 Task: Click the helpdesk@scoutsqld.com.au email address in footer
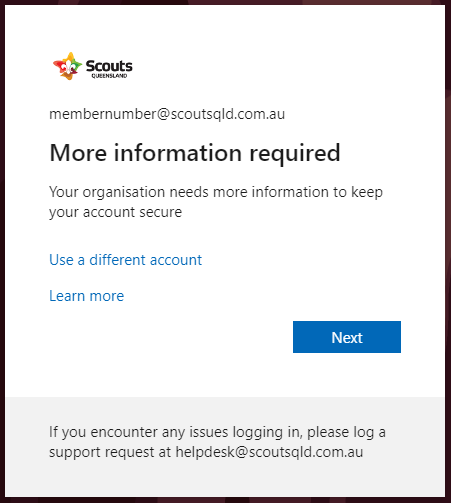269,452
